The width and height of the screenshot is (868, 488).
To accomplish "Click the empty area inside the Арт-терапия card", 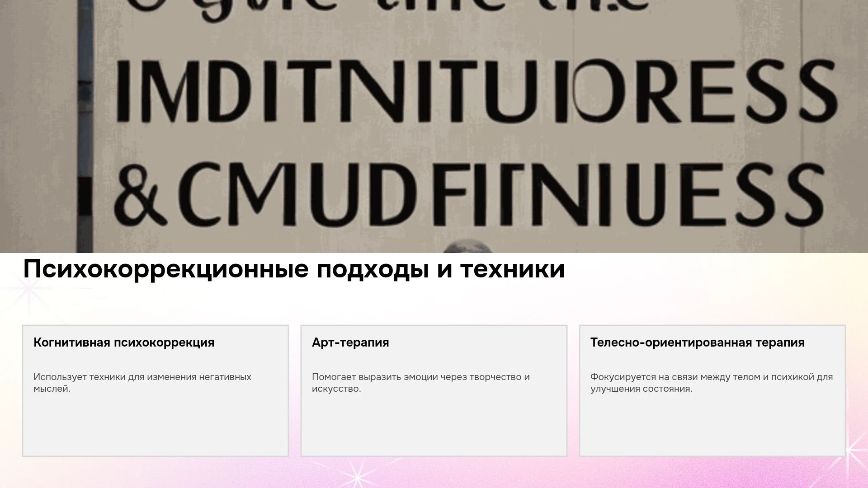I will coord(434,425).
